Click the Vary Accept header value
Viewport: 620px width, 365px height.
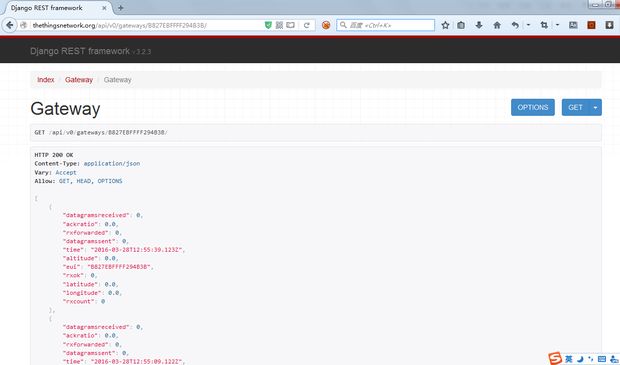click(66, 172)
